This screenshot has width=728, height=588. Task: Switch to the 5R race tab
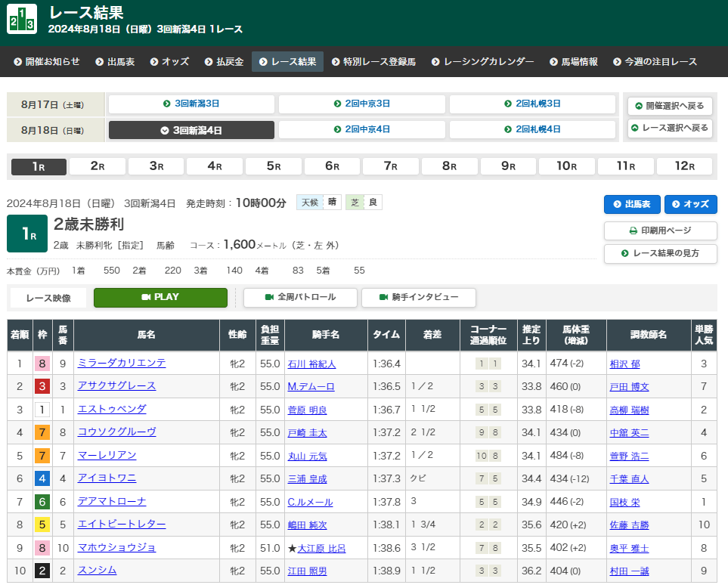coord(274,166)
